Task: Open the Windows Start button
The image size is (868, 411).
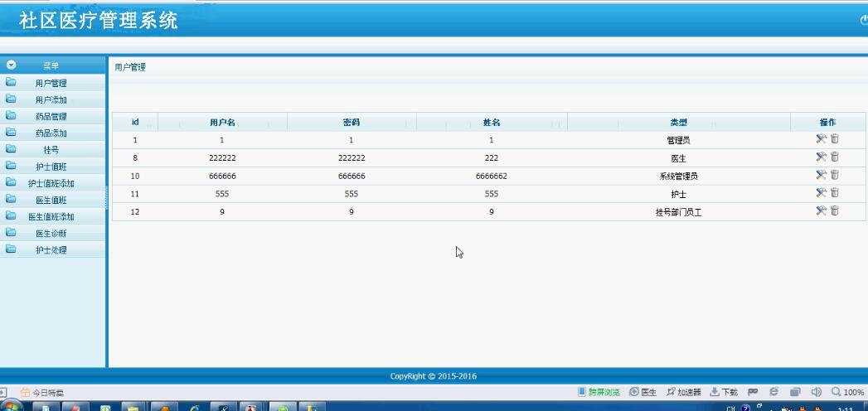Action: click(x=12, y=407)
